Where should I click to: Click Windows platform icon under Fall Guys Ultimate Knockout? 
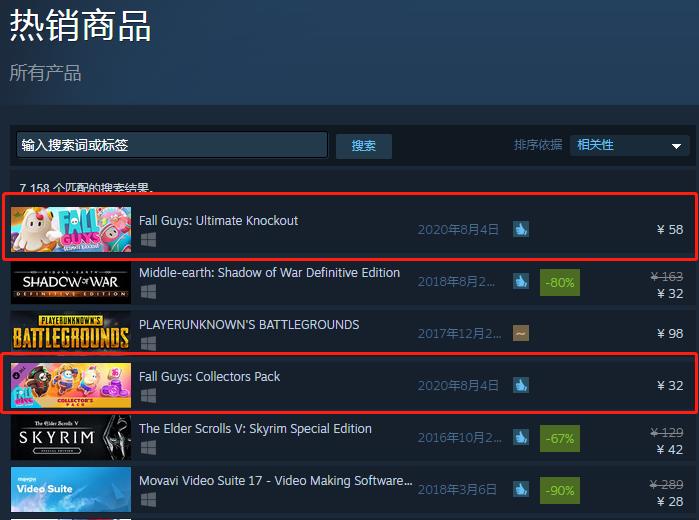[148, 240]
